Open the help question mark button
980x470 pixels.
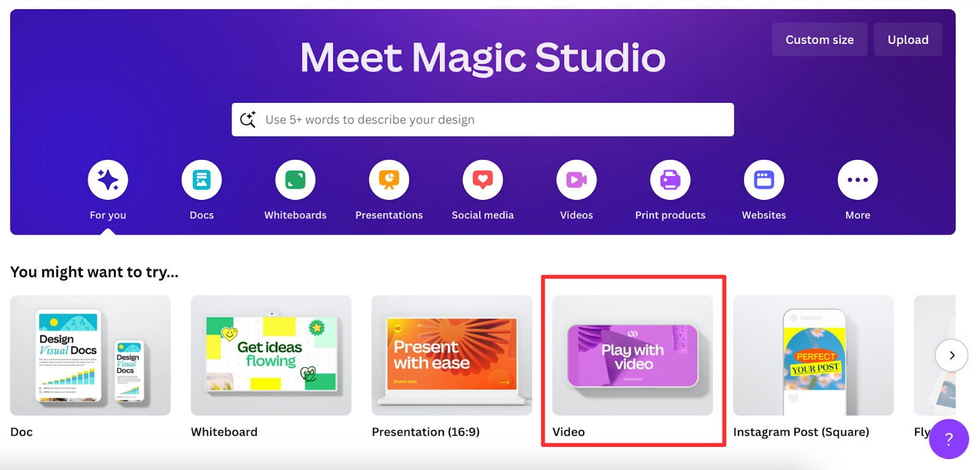(x=949, y=439)
